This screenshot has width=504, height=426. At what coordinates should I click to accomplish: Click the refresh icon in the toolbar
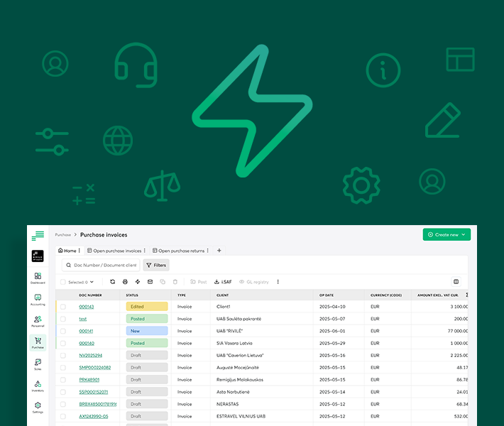(x=112, y=282)
